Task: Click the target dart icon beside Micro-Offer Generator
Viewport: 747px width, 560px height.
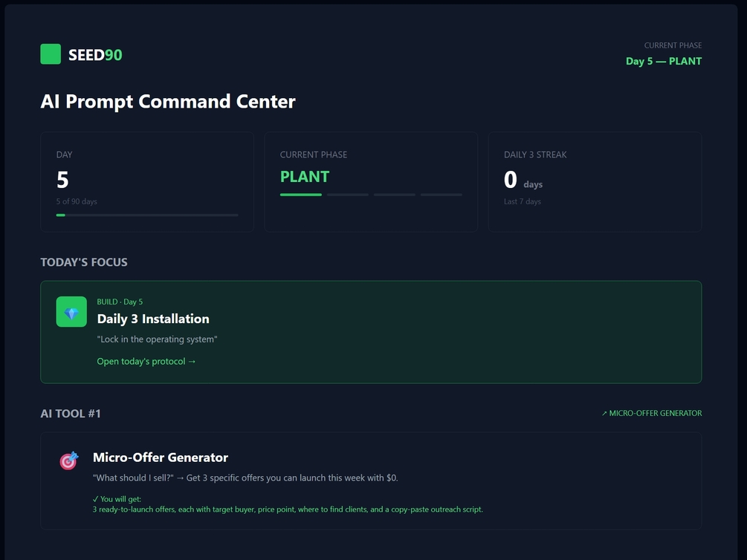Action: [68, 460]
